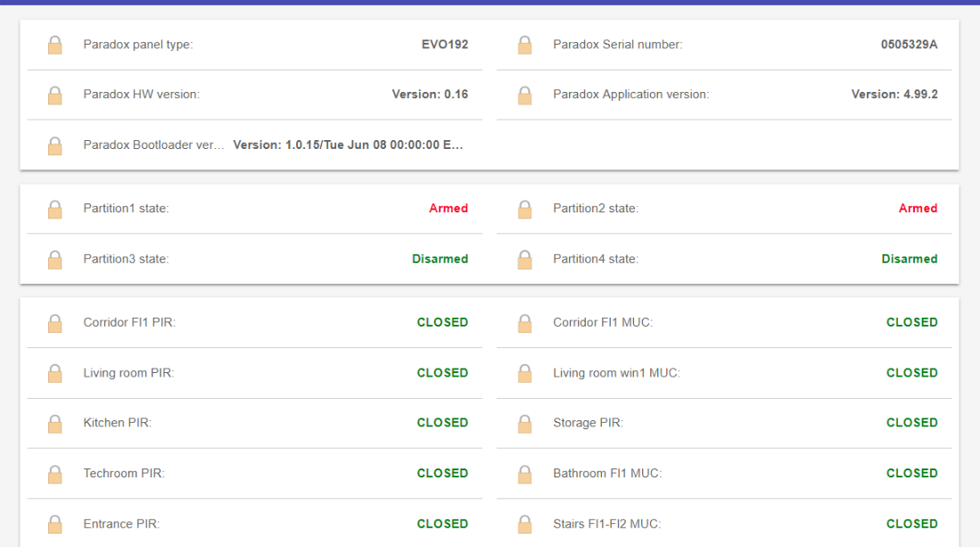This screenshot has height=547, width=980.
Task: Click the EVO192 panel type value
Action: tap(444, 45)
